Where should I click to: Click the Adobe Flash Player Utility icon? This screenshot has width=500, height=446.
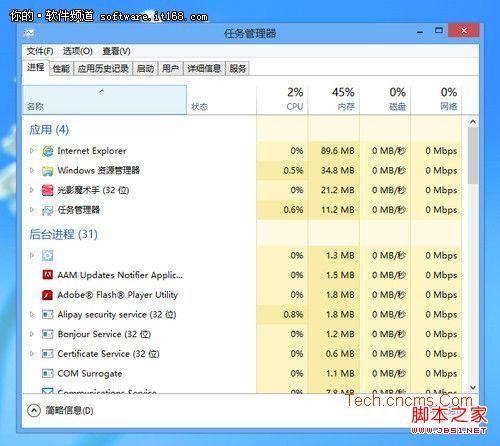[x=48, y=295]
